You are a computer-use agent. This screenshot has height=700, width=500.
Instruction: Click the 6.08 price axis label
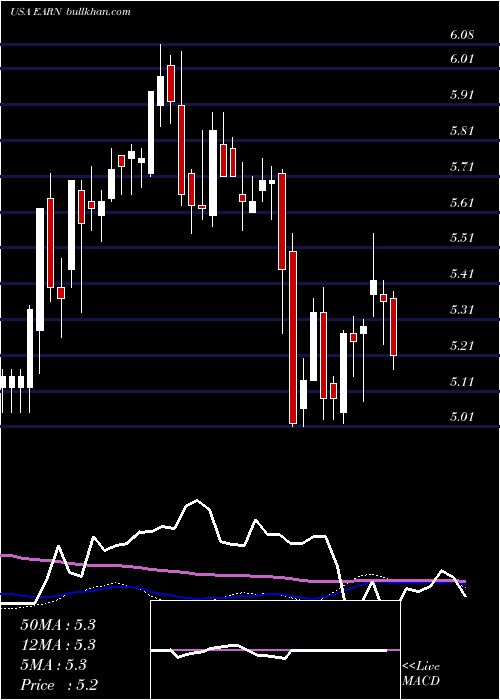462,35
